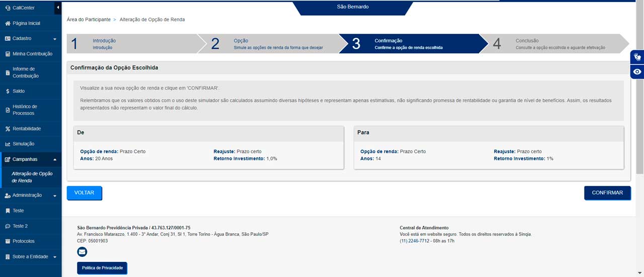Click the Sobre a Entidade building icon
This screenshot has height=277, width=644.
[x=8, y=257]
